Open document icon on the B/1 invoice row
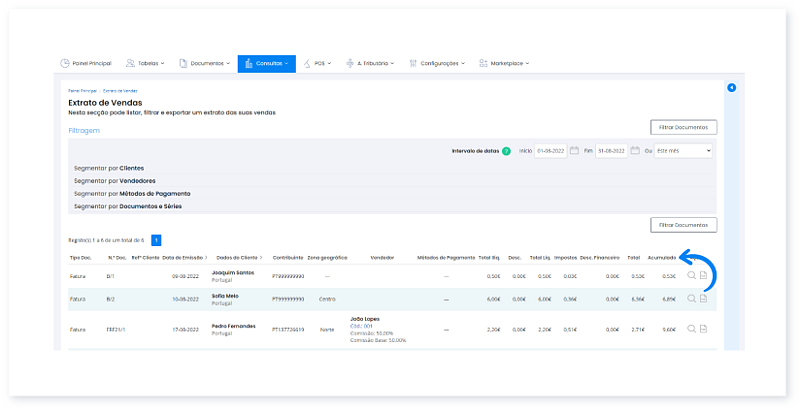Image resolution: width=800 pixels, height=410 pixels. [x=703, y=275]
